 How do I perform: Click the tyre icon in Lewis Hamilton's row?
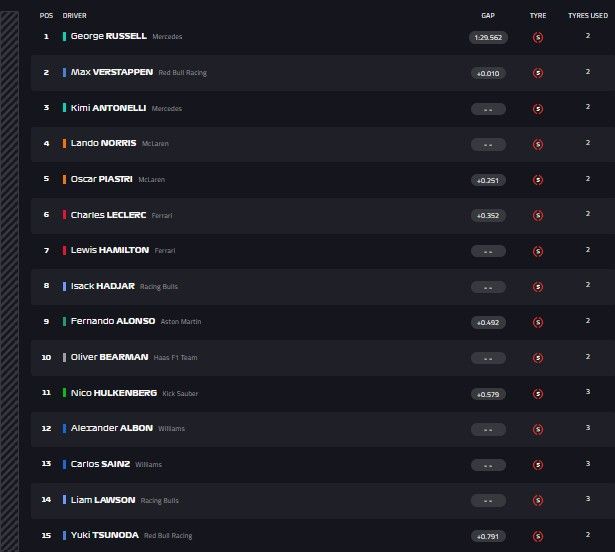[538, 251]
